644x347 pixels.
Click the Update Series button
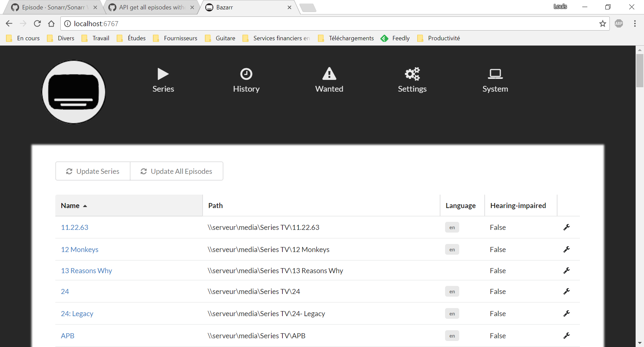93,171
